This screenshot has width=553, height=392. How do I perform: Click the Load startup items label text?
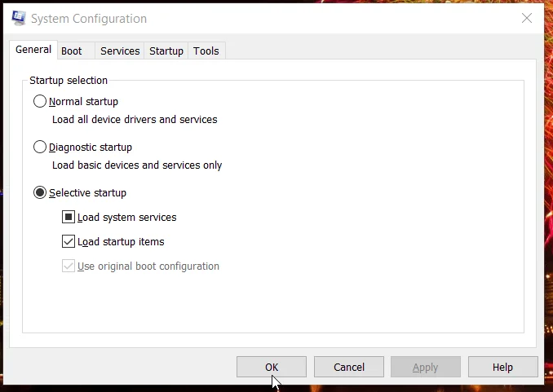click(121, 242)
